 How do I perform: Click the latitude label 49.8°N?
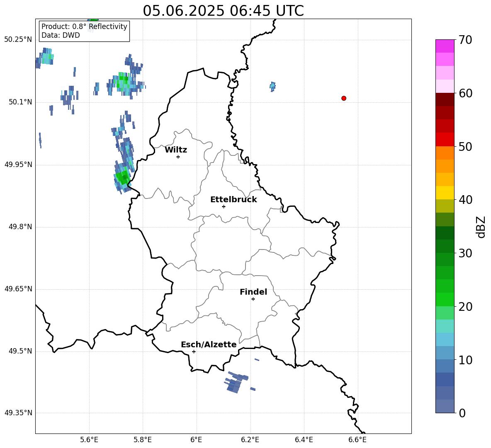click(x=20, y=227)
